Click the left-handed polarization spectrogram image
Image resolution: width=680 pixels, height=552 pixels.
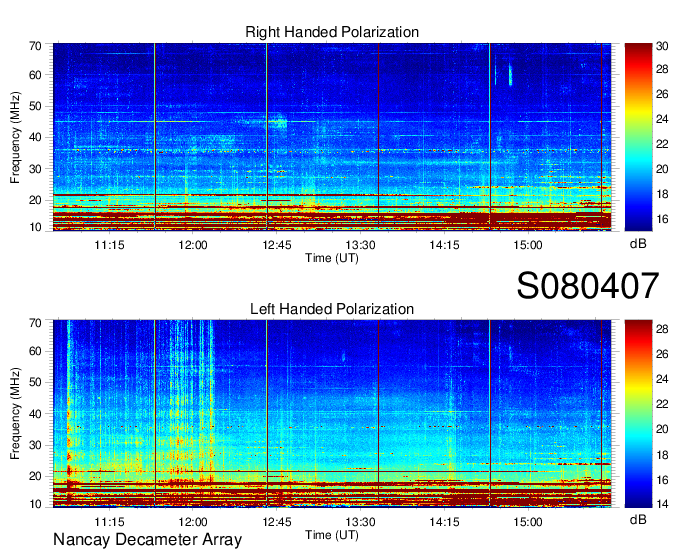pos(332,414)
